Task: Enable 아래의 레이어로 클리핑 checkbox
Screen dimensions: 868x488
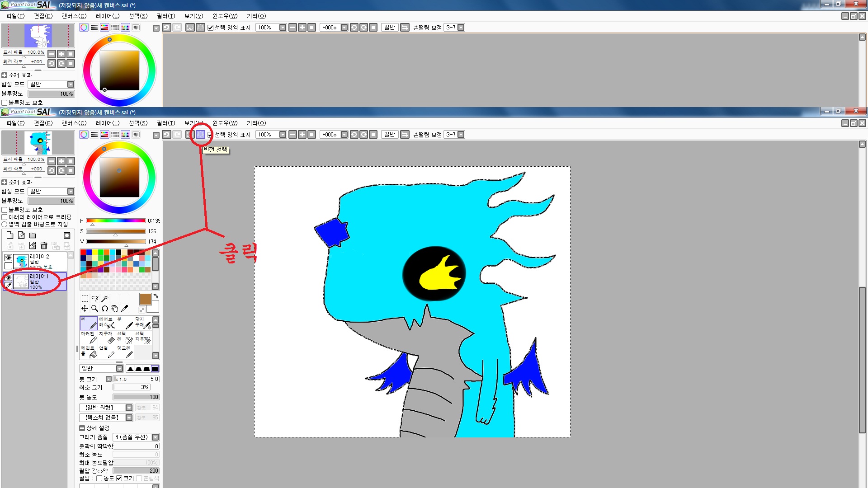Action: coord(5,217)
